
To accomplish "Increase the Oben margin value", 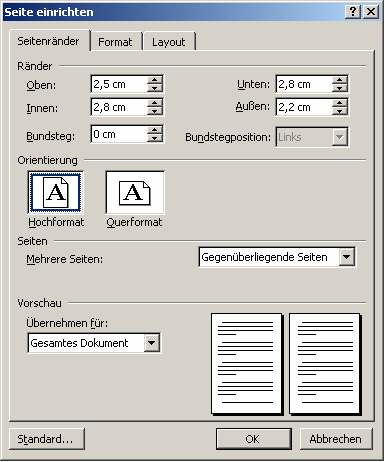I will tap(155, 80).
